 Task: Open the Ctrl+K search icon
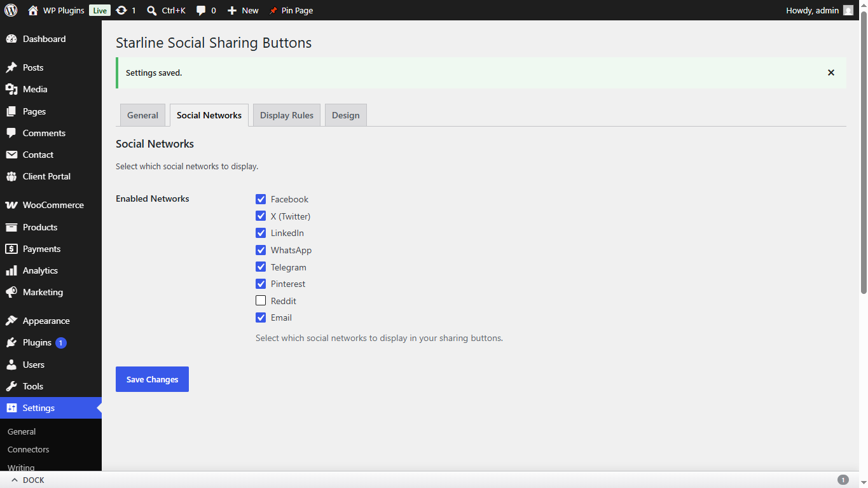(x=151, y=10)
